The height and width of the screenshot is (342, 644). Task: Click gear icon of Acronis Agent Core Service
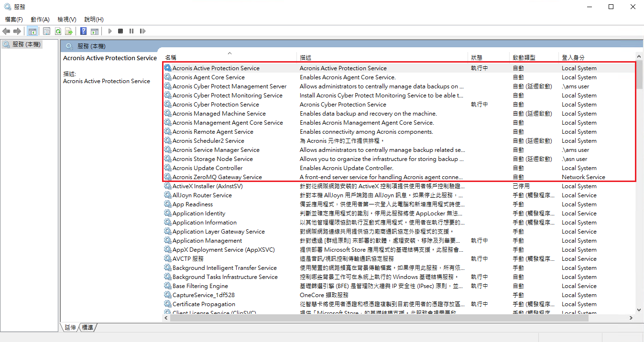(168, 77)
